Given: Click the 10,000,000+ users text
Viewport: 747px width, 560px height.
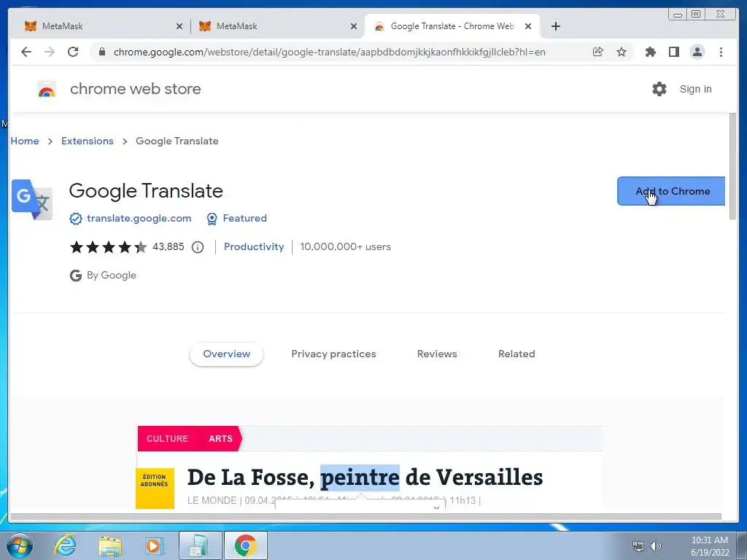Looking at the screenshot, I should (x=345, y=247).
